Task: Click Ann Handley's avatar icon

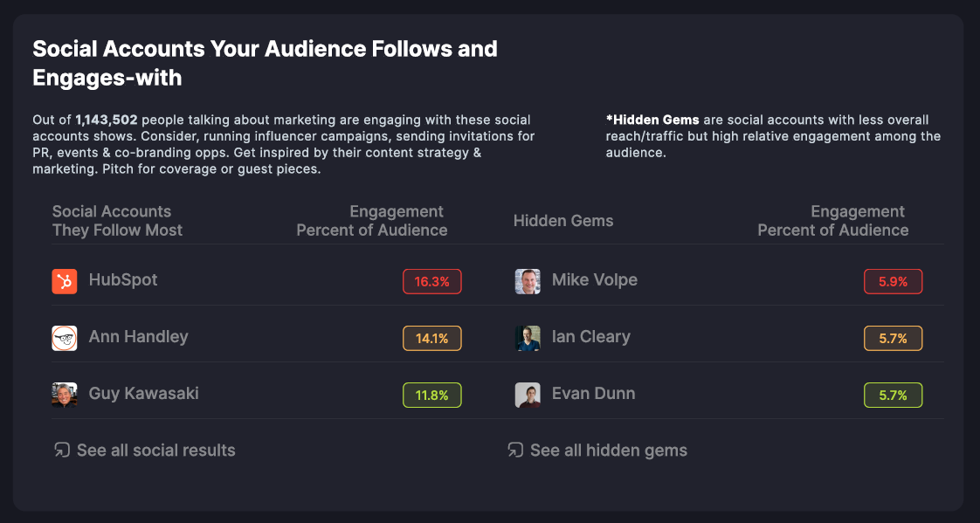Action: point(65,338)
